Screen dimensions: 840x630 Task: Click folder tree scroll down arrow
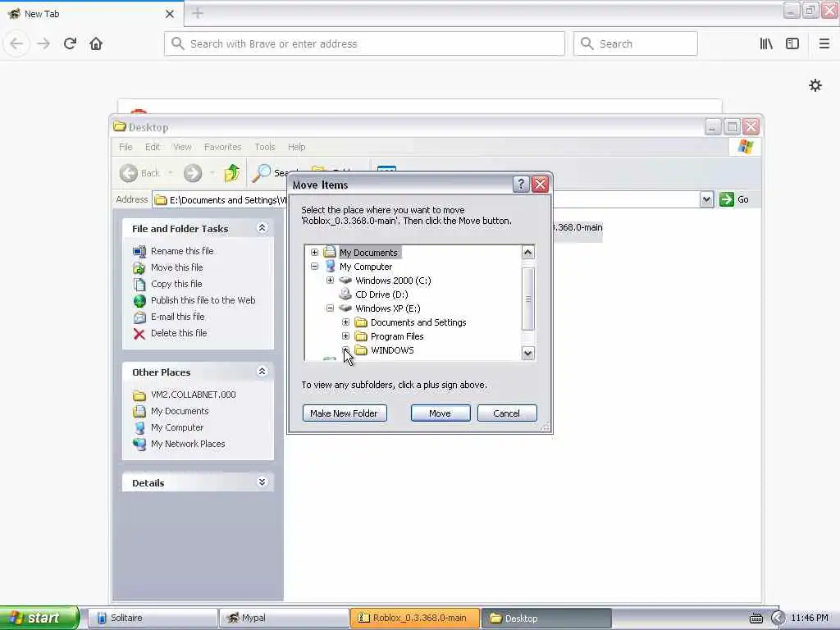(527, 353)
